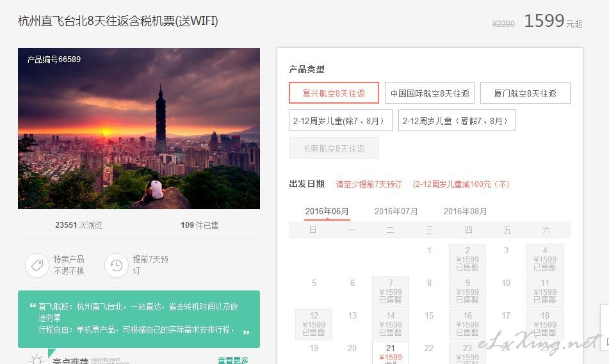Switch to the 2016年07月 month tab
Viewport: 609px width, 364px height.
[396, 212]
